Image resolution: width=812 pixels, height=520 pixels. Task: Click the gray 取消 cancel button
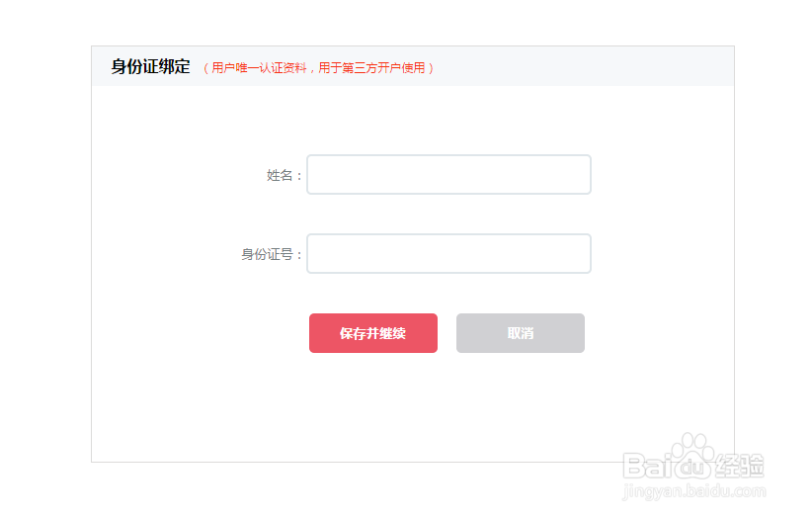[521, 333]
